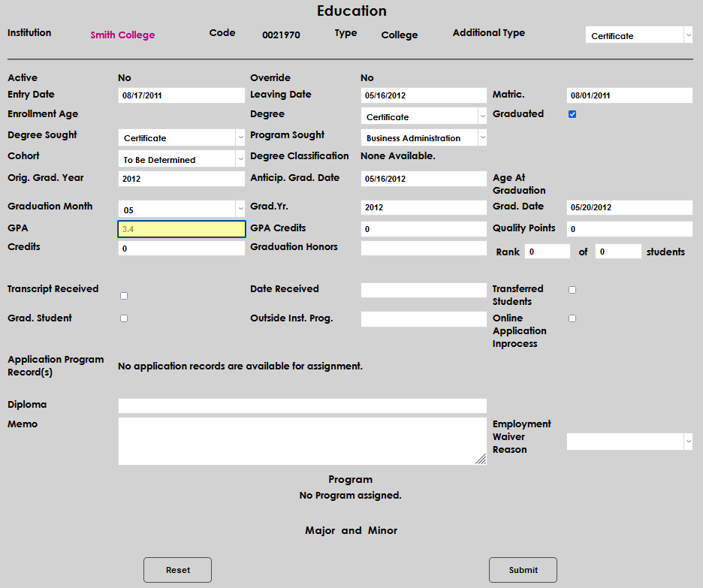Uncheck the Graduated checkbox
Viewport: 703px width, 588px height.
[x=572, y=114]
